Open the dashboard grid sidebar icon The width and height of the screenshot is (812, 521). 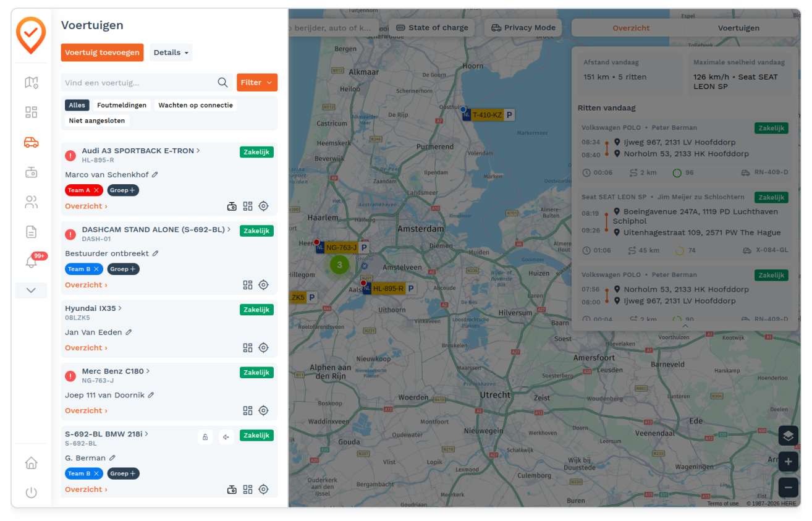point(31,112)
